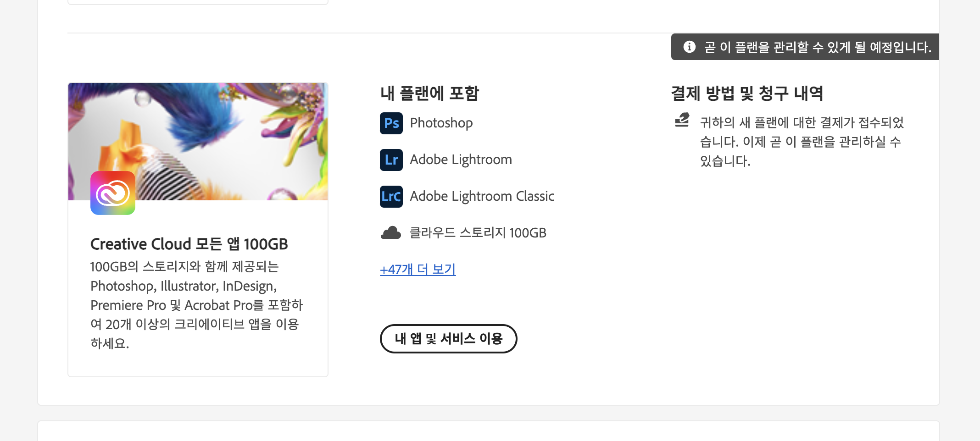The image size is (980, 441).
Task: Select the Creative Cloud icon on the plan image
Action: (x=112, y=193)
